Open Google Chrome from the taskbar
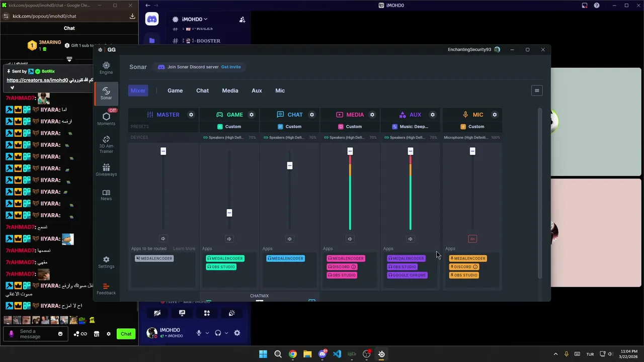Image resolution: width=644 pixels, height=362 pixels. coord(293,354)
